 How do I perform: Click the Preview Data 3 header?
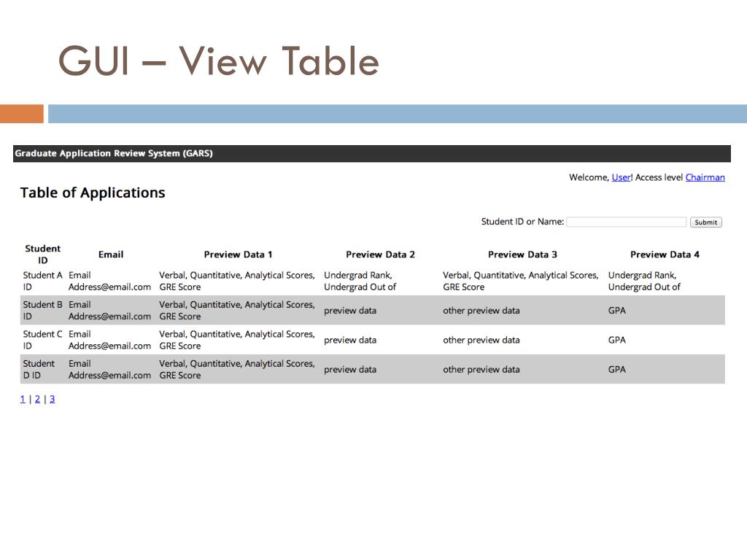pyautogui.click(x=522, y=254)
